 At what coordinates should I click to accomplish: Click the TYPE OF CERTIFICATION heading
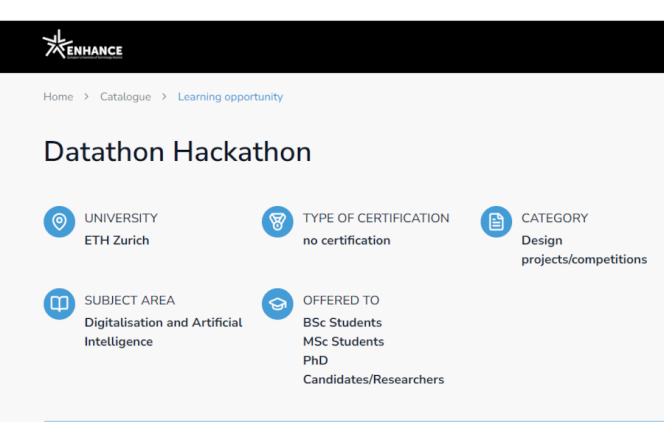[x=376, y=218]
